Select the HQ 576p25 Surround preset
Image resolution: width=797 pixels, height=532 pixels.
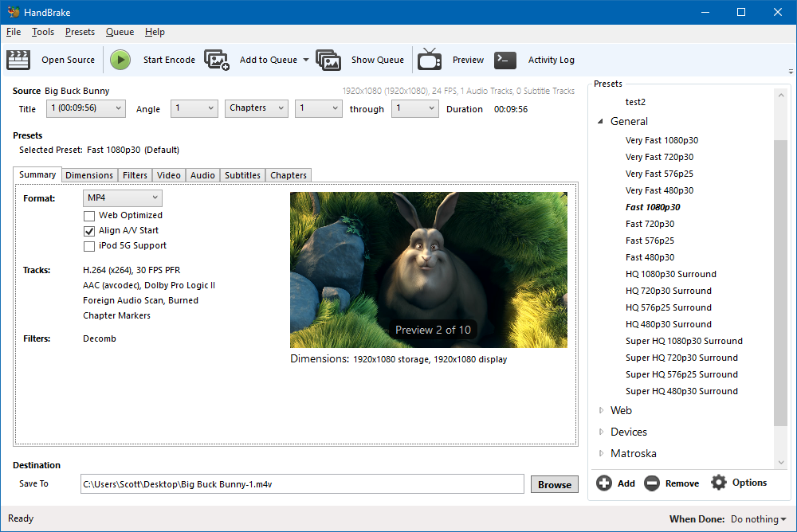(x=669, y=308)
